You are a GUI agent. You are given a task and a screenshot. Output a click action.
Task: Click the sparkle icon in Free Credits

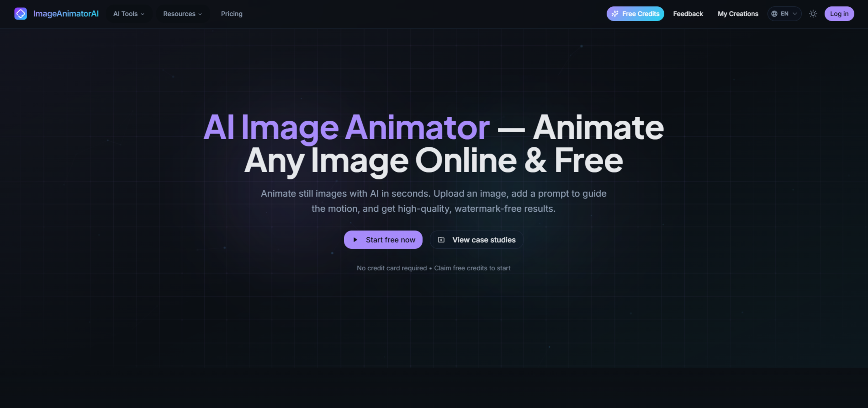615,14
